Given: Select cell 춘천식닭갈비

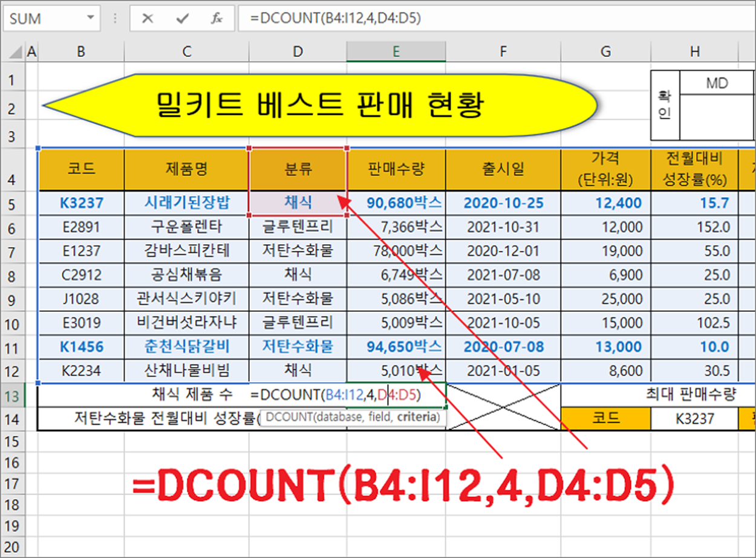Looking at the screenshot, I should point(186,347).
